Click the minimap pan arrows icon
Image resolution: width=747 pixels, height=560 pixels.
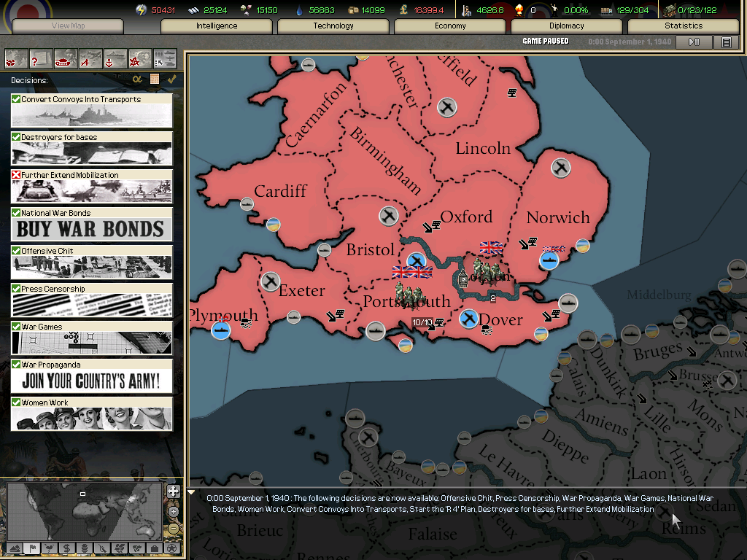coord(174,491)
